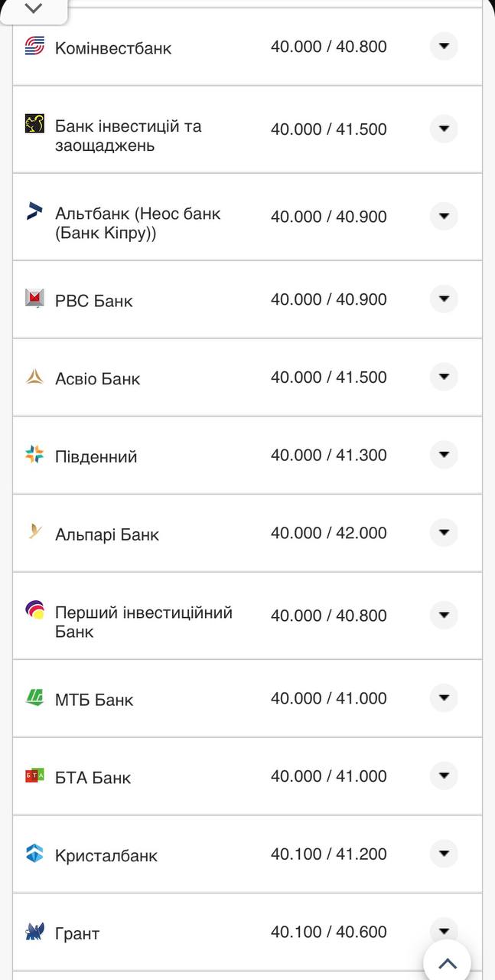The image size is (495, 980).
Task: Click the Південний bank logo icon
Action: pos(34,455)
